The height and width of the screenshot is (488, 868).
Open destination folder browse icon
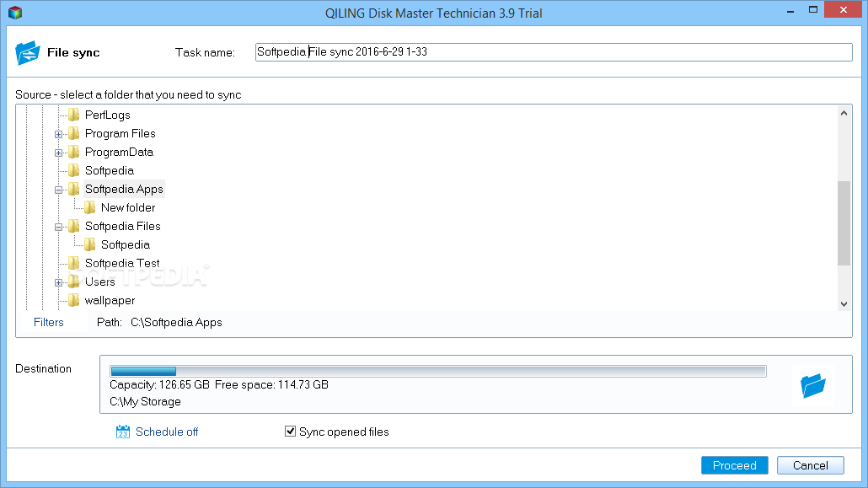[x=812, y=385]
